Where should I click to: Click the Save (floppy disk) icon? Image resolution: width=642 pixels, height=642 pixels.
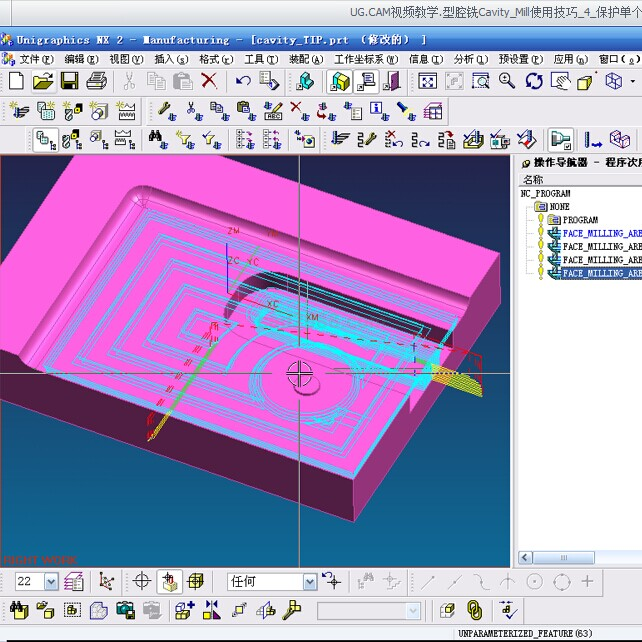point(71,81)
